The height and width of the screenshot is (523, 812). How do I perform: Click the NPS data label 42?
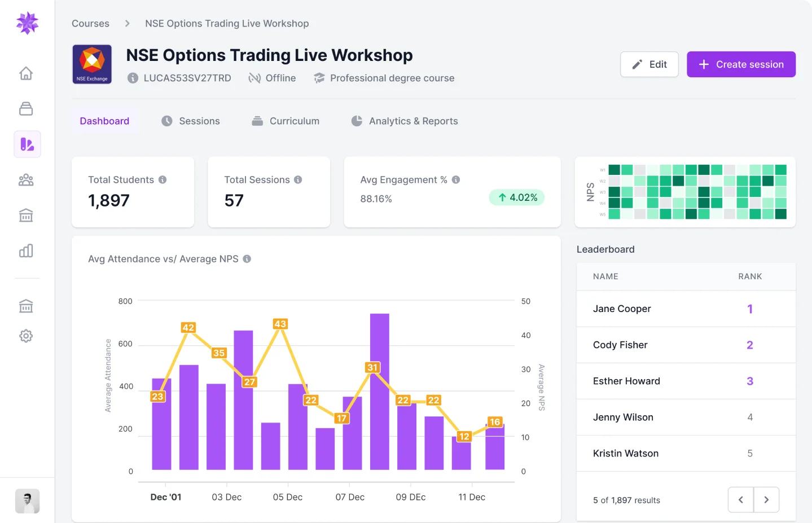click(188, 327)
